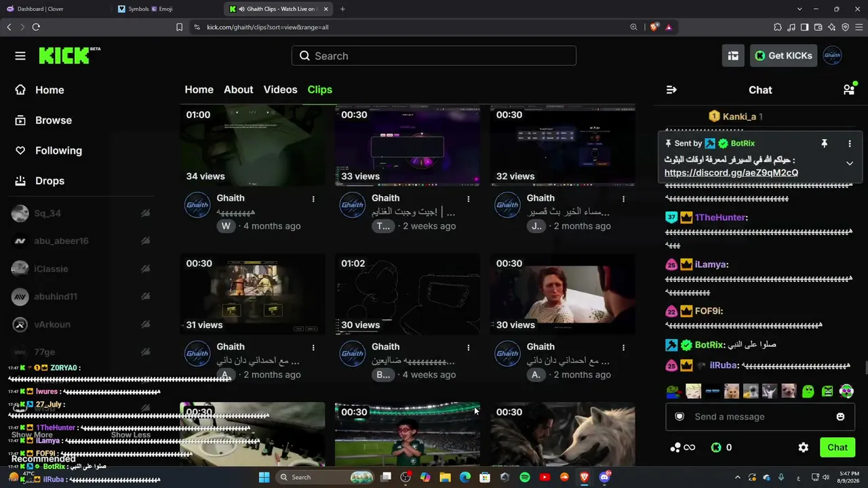Open Brave Wallet icon

pos(818,27)
